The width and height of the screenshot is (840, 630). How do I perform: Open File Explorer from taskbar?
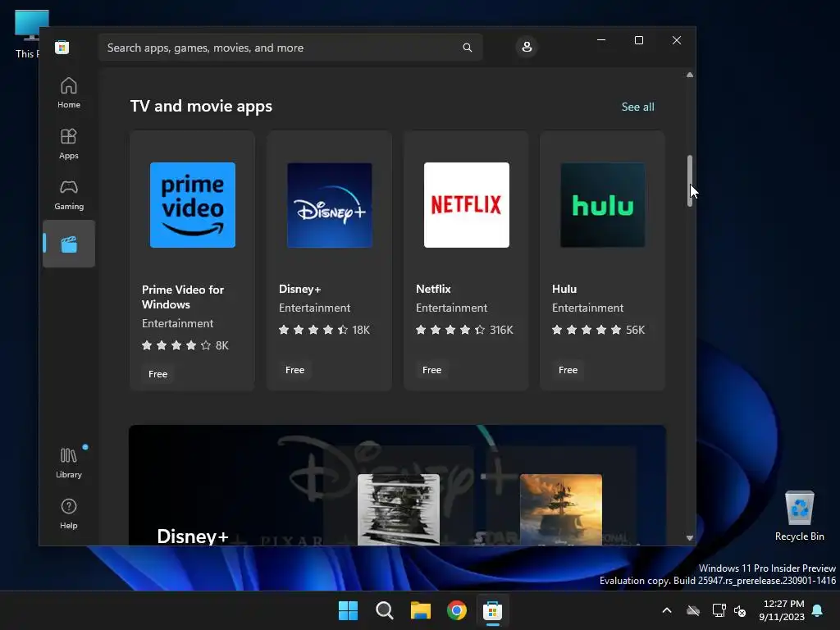tap(421, 610)
